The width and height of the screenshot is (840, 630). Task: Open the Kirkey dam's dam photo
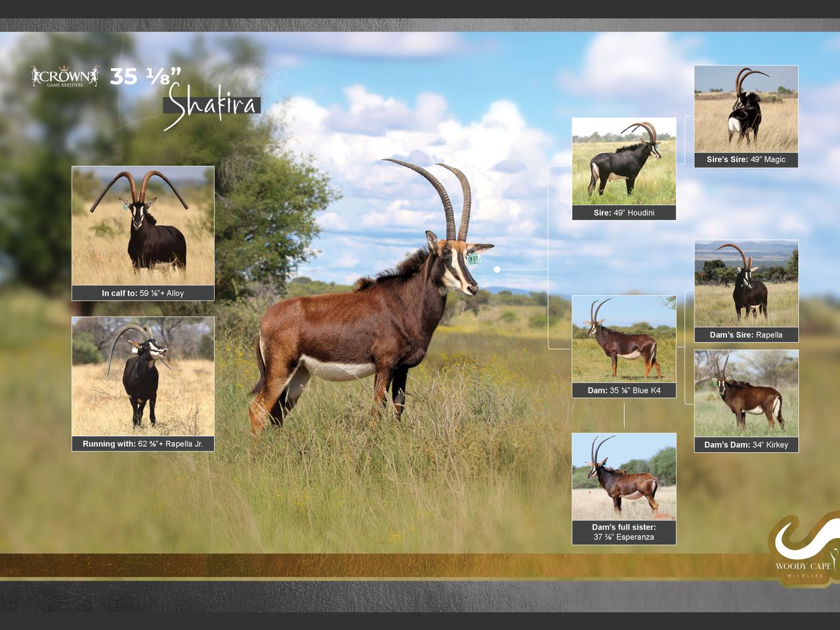point(746,393)
